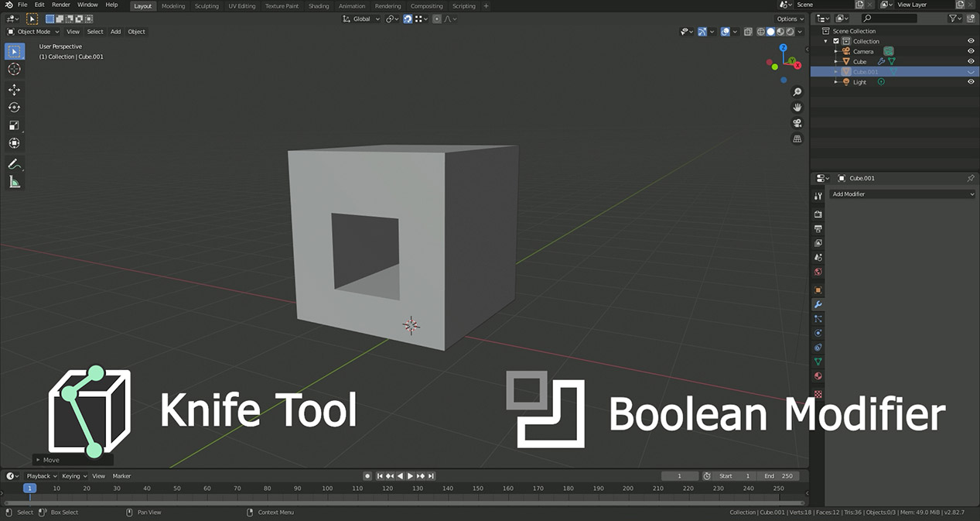Open the Modifier Properties wrench tab
Viewport: 980px width, 521px height.
[x=818, y=304]
